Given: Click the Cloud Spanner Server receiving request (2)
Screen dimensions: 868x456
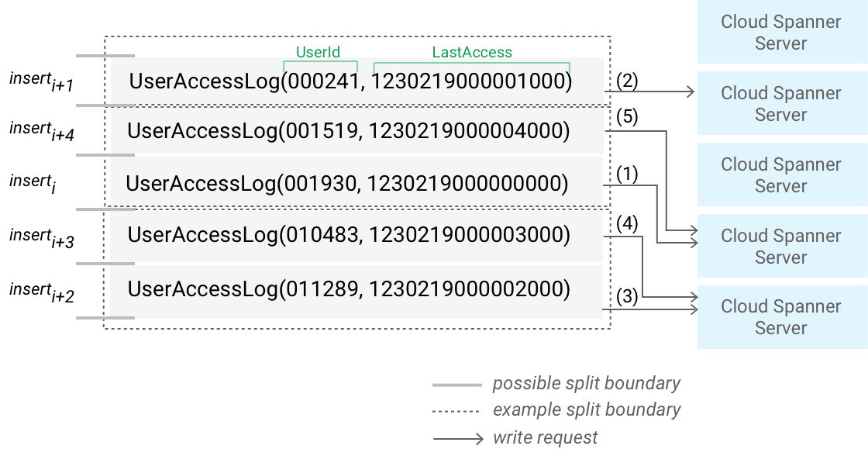Looking at the screenshot, I should [x=781, y=104].
